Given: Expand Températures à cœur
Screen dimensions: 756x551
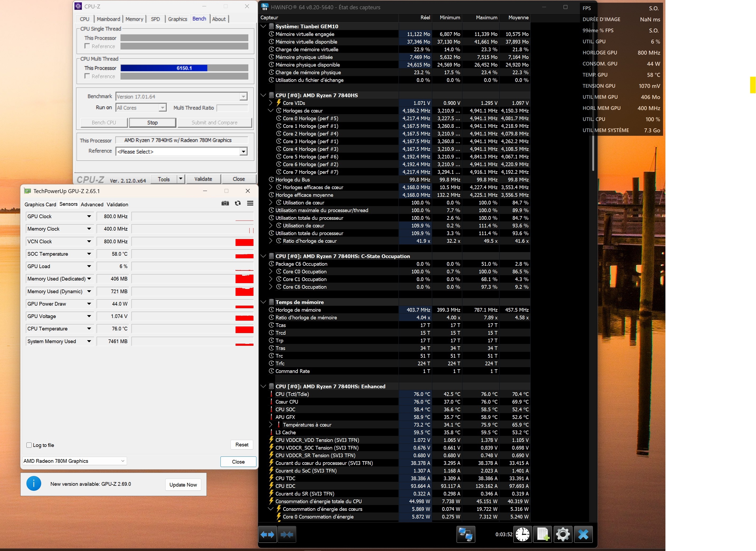Looking at the screenshot, I should [271, 424].
